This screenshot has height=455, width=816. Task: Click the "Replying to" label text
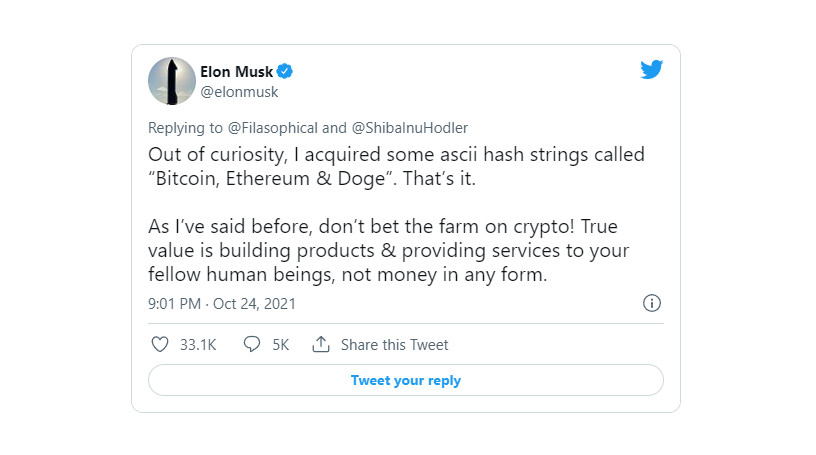pos(185,128)
